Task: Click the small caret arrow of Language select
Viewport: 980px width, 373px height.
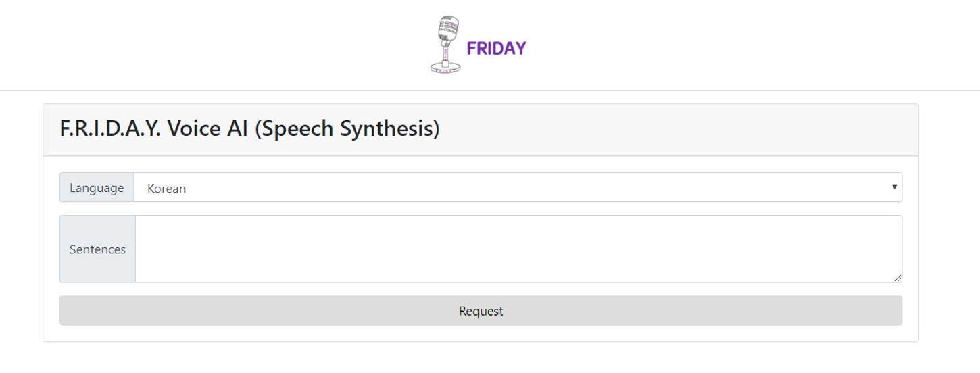Action: (894, 186)
